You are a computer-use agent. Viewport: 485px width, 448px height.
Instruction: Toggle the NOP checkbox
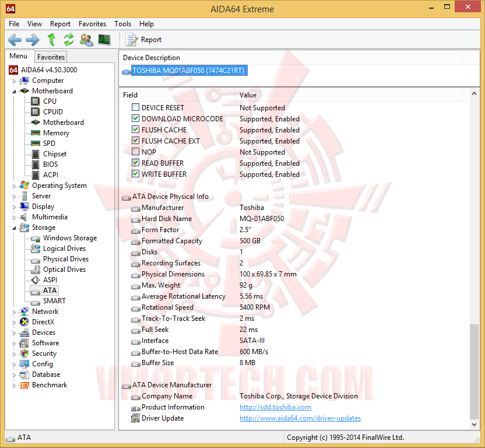tap(135, 152)
